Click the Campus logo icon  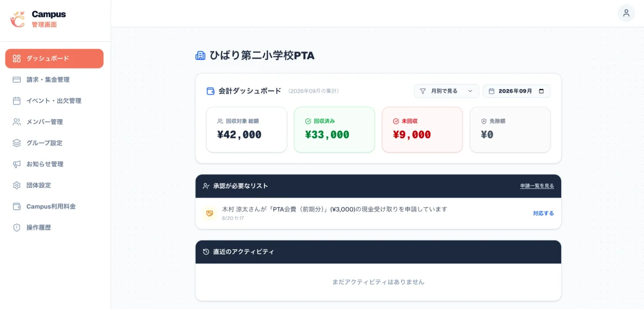click(x=17, y=19)
